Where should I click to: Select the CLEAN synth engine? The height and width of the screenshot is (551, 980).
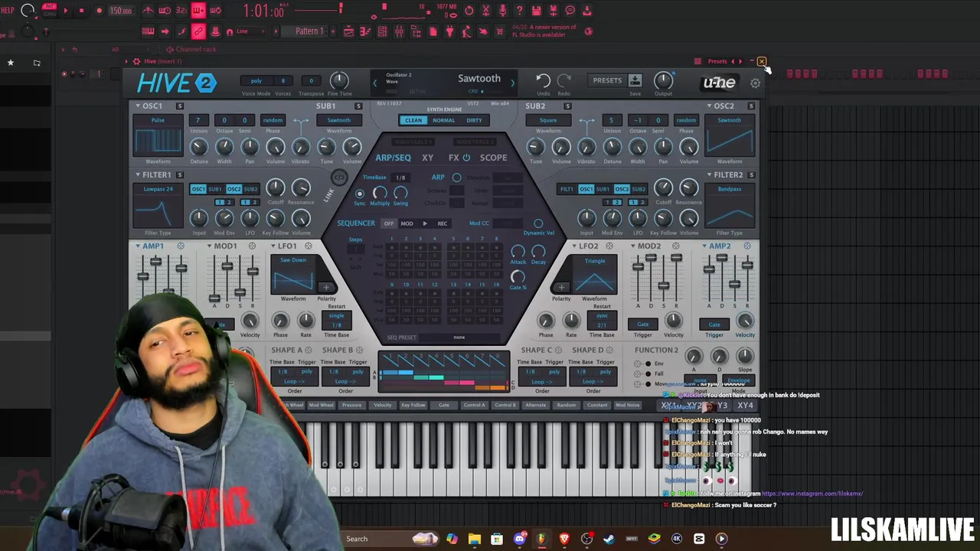413,120
